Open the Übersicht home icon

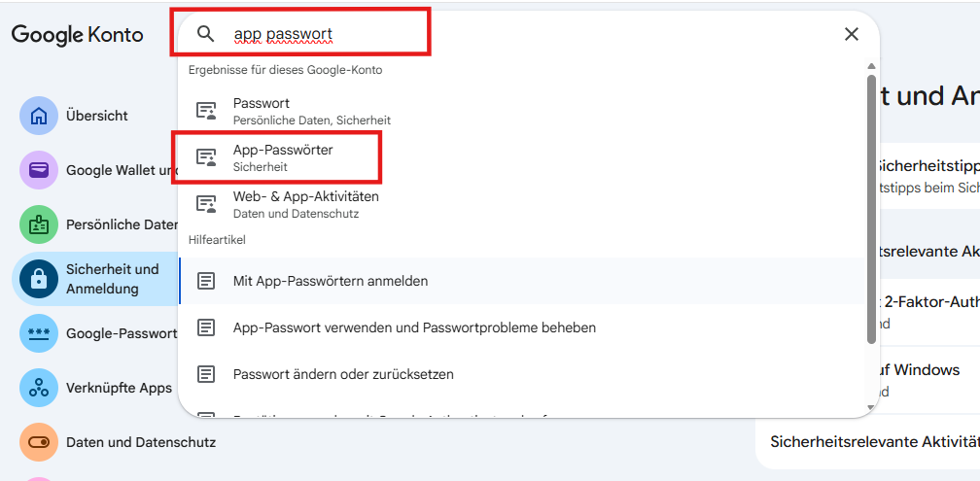[x=39, y=116]
